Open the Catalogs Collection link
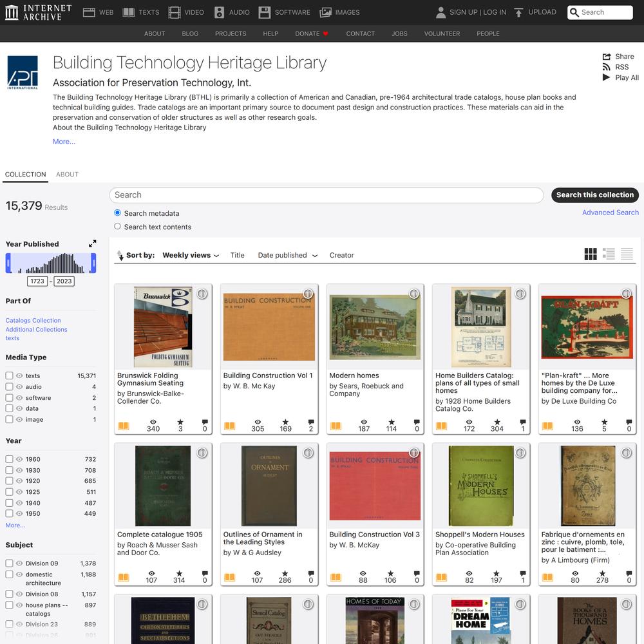 tap(33, 320)
